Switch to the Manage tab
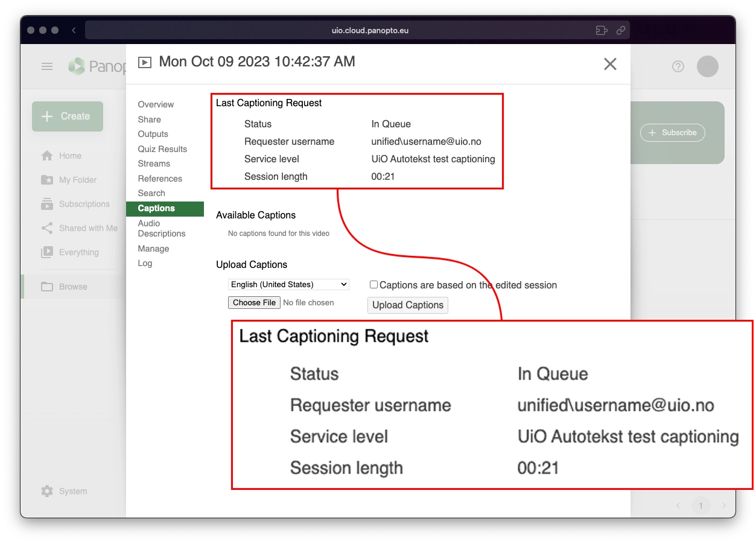 pos(153,249)
